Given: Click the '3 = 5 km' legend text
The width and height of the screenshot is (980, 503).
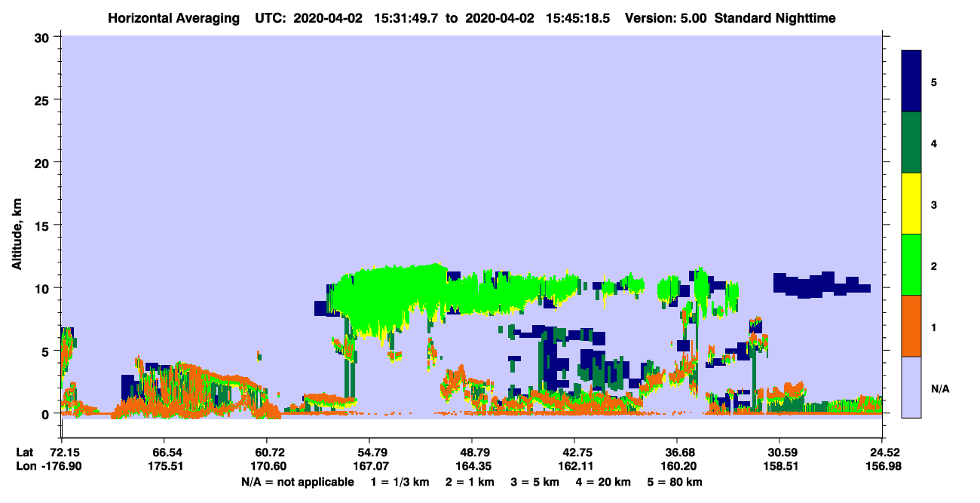Looking at the screenshot, I should click(x=535, y=482).
